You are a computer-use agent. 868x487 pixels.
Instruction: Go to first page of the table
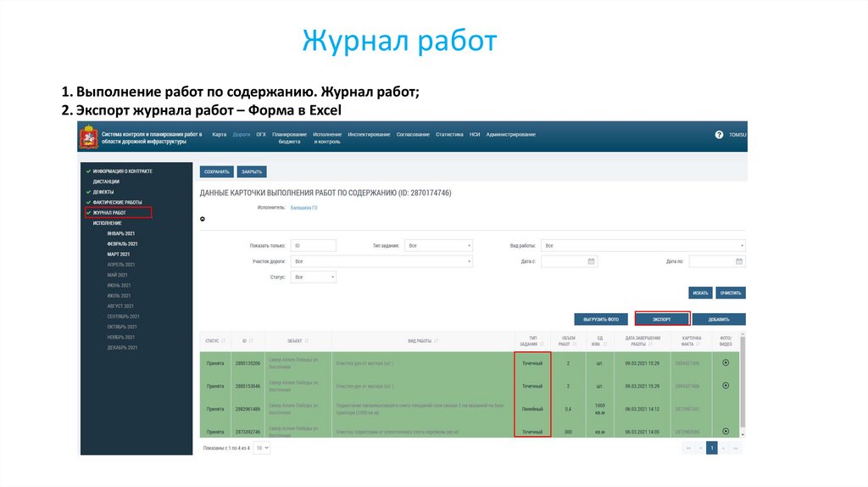click(688, 448)
